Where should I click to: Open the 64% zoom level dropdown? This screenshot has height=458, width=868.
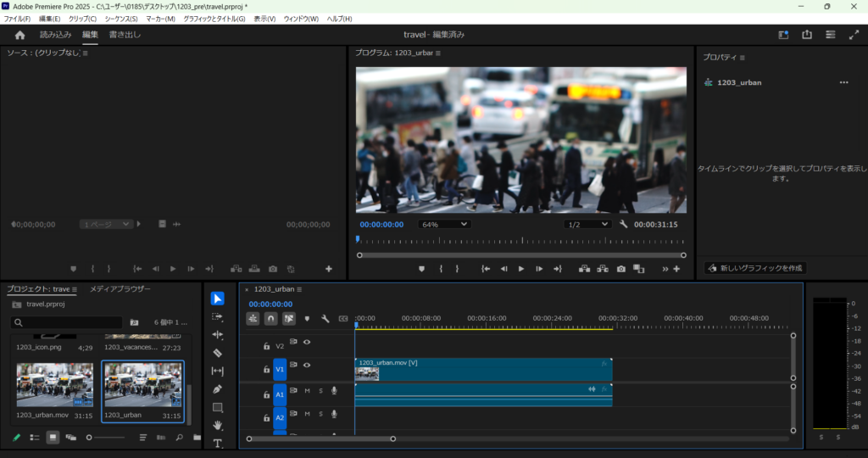click(x=443, y=224)
